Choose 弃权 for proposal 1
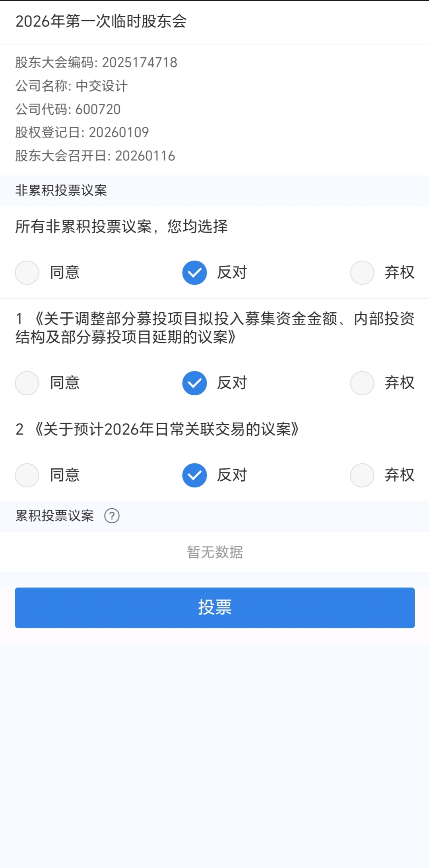Screen dimensions: 429x868 (x=362, y=383)
